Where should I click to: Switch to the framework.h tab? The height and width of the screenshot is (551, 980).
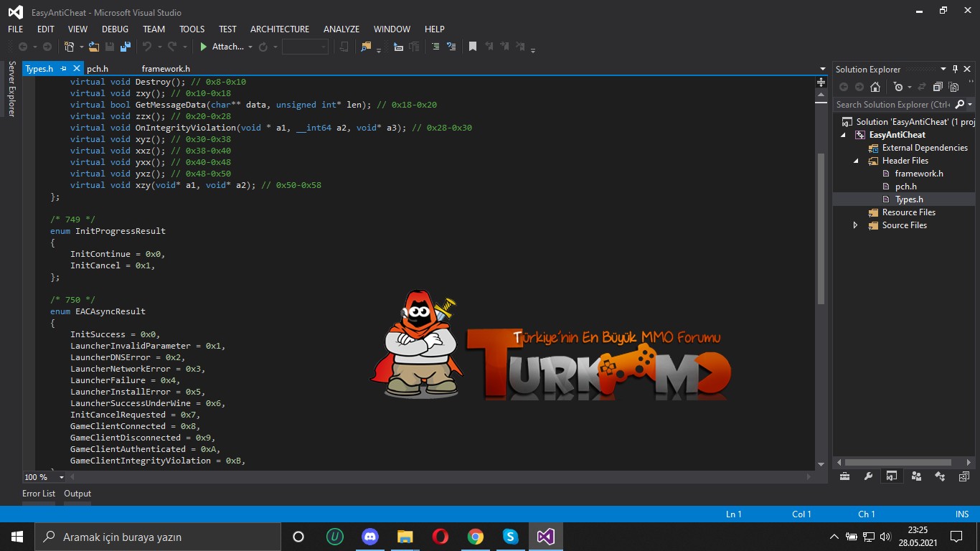tap(166, 69)
